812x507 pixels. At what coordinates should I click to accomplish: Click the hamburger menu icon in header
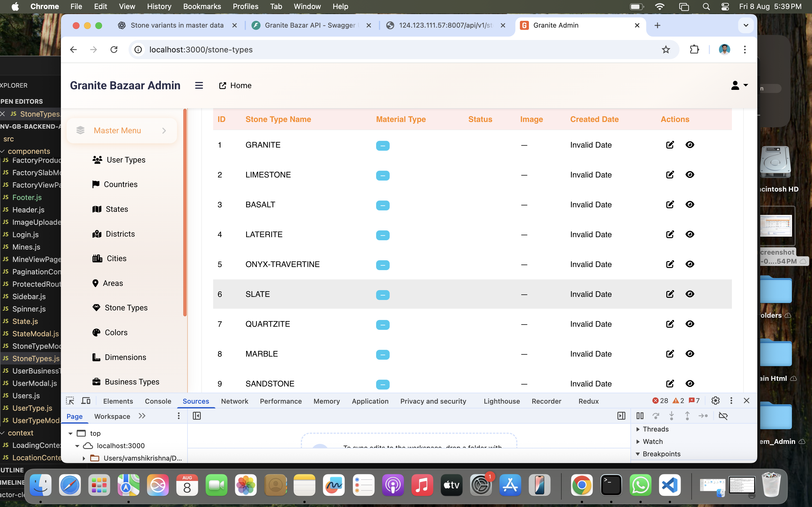click(199, 86)
